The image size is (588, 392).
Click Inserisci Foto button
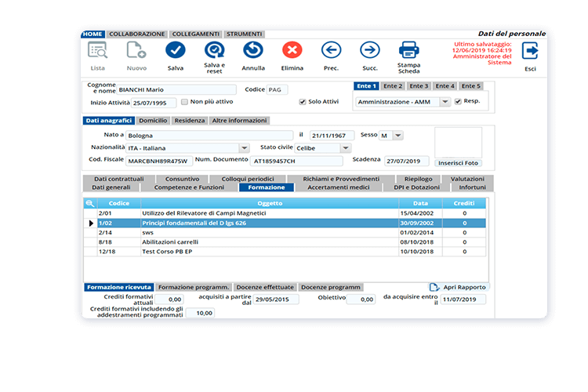[x=459, y=163]
